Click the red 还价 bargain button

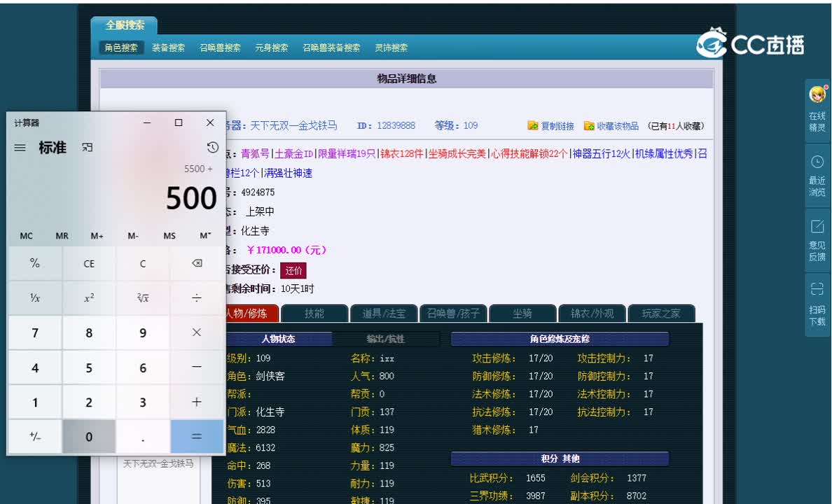click(293, 271)
